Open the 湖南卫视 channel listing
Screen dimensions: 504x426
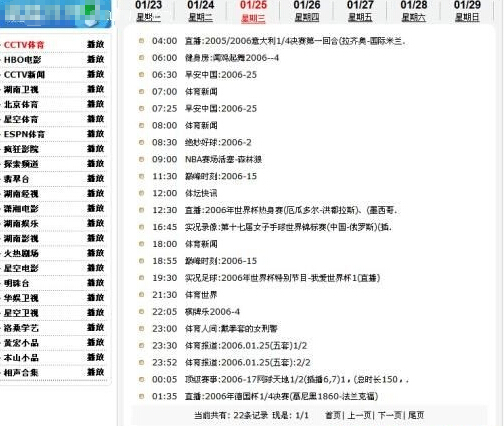21,90
